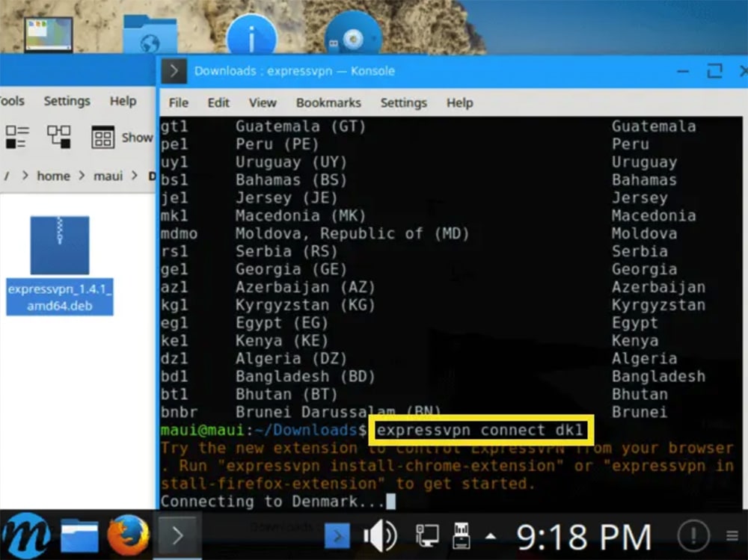Viewport: 748px width, 560px height.
Task: Click 'maui@maui' prompt text
Action: pos(202,430)
